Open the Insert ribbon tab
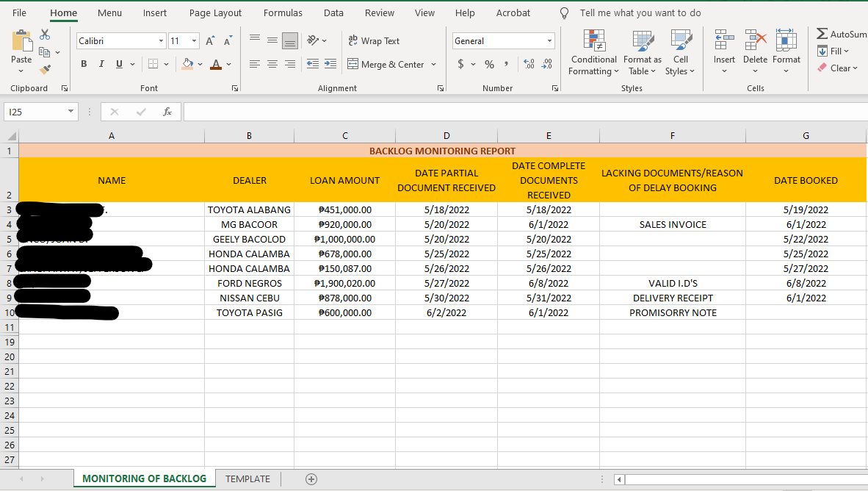 point(154,12)
